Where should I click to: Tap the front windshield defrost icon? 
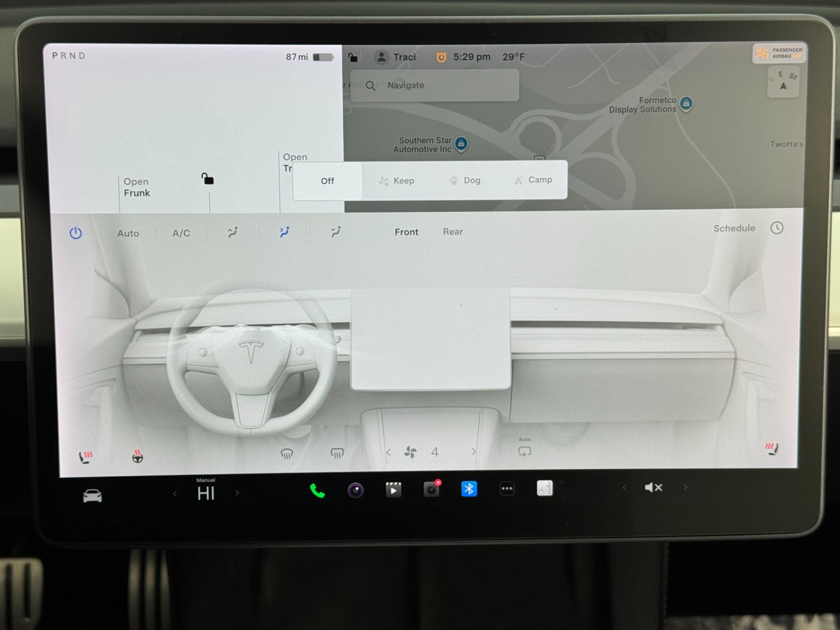(x=287, y=453)
